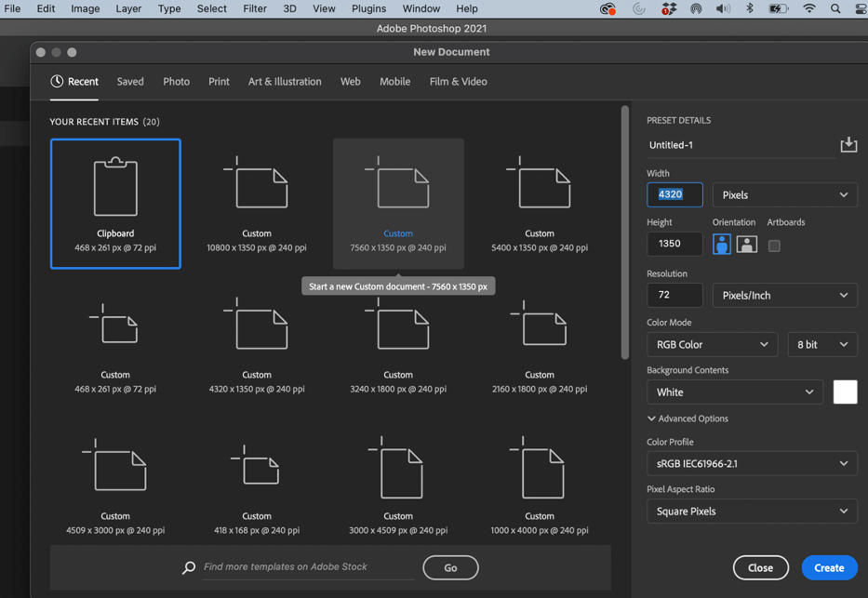Open the 8 bit depth dropdown
Screen dimensions: 868x598
(822, 344)
